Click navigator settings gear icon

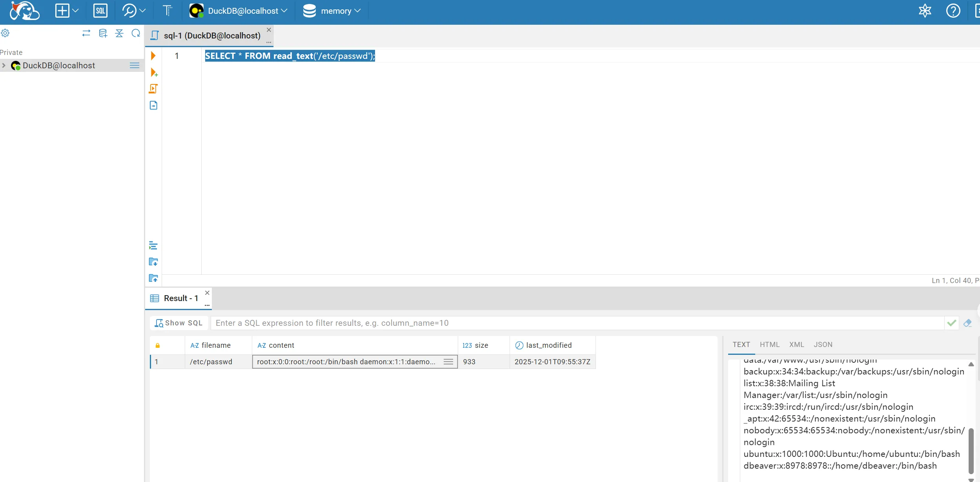point(5,33)
